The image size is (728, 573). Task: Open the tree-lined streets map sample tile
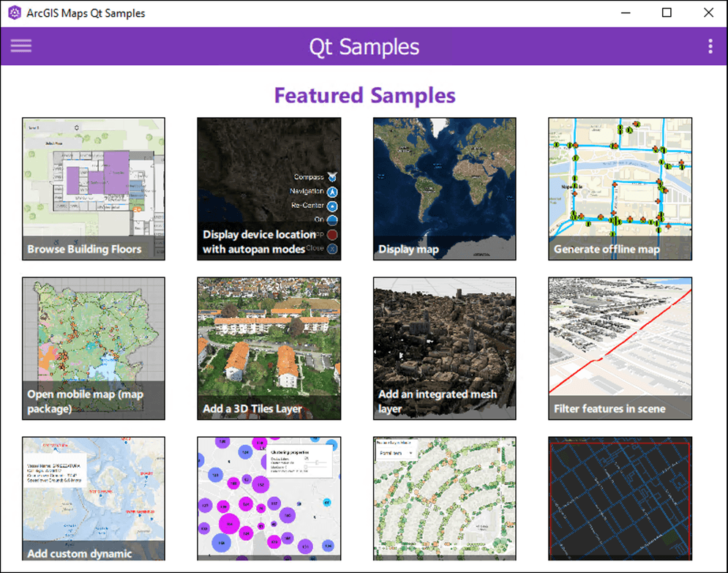click(444, 498)
